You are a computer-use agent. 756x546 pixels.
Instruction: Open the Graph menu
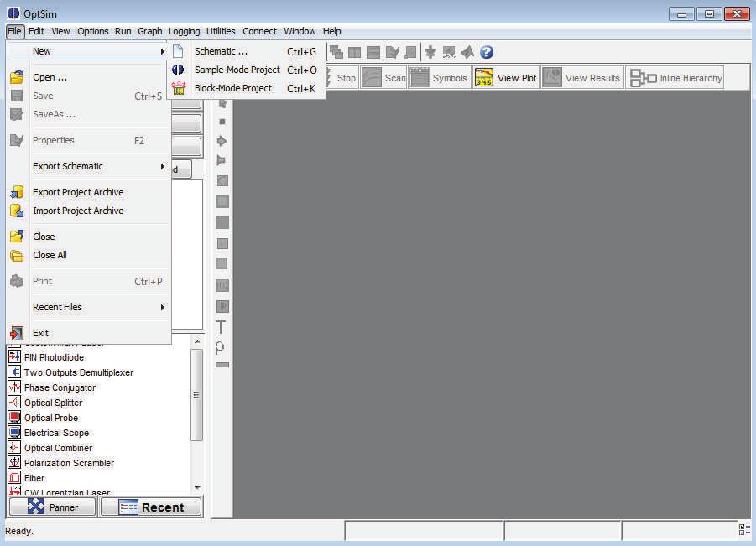point(150,31)
